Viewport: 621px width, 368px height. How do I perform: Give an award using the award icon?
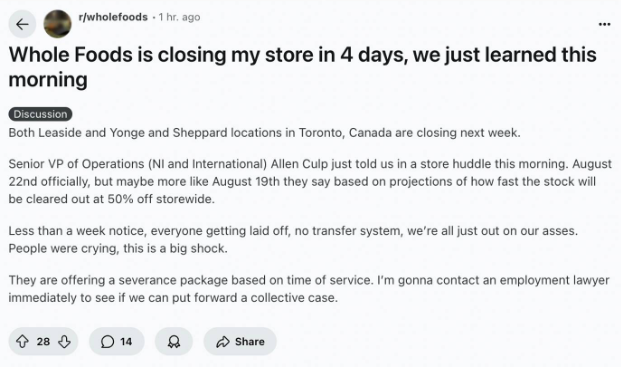pos(173,341)
